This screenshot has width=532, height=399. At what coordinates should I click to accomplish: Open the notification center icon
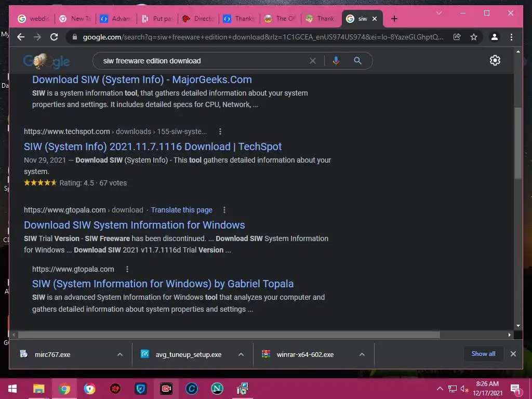(515, 389)
